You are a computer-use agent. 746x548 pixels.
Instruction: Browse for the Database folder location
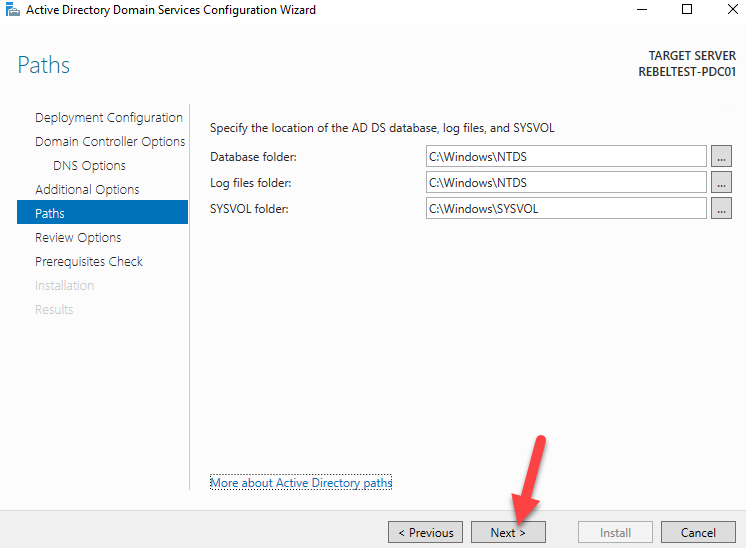[722, 156]
